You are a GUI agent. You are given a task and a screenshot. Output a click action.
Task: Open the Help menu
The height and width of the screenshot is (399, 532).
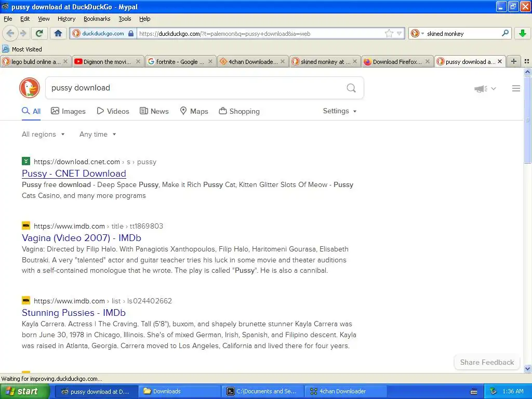point(144,19)
